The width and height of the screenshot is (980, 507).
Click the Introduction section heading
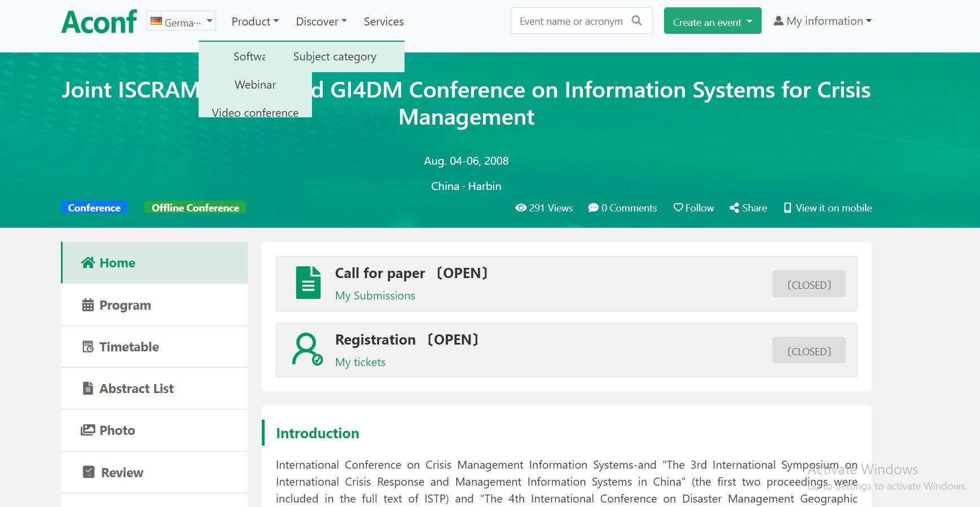click(318, 433)
